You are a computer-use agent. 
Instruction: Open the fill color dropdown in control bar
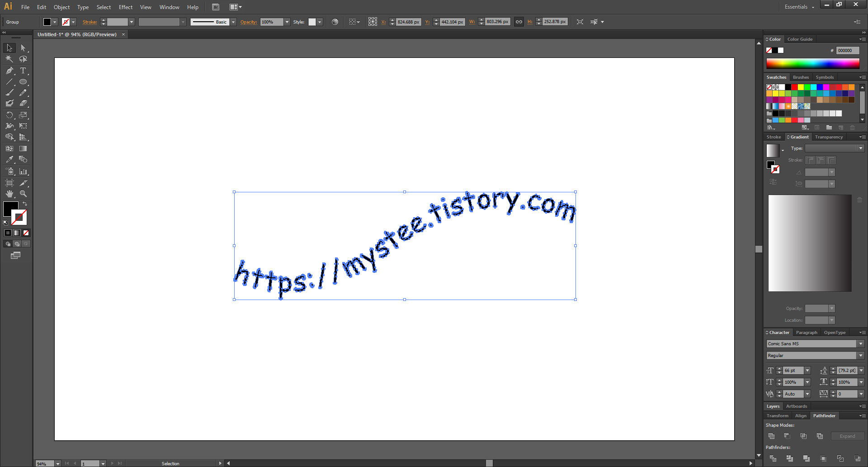[55, 22]
